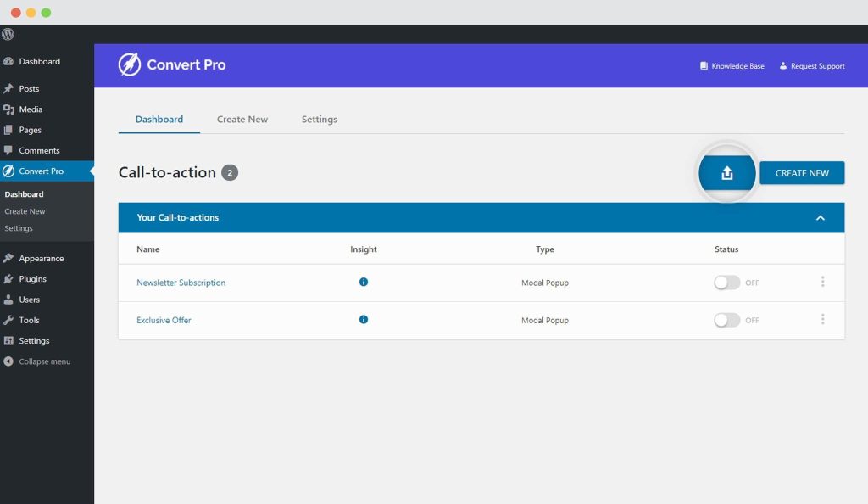Click the Name column header

coord(147,249)
